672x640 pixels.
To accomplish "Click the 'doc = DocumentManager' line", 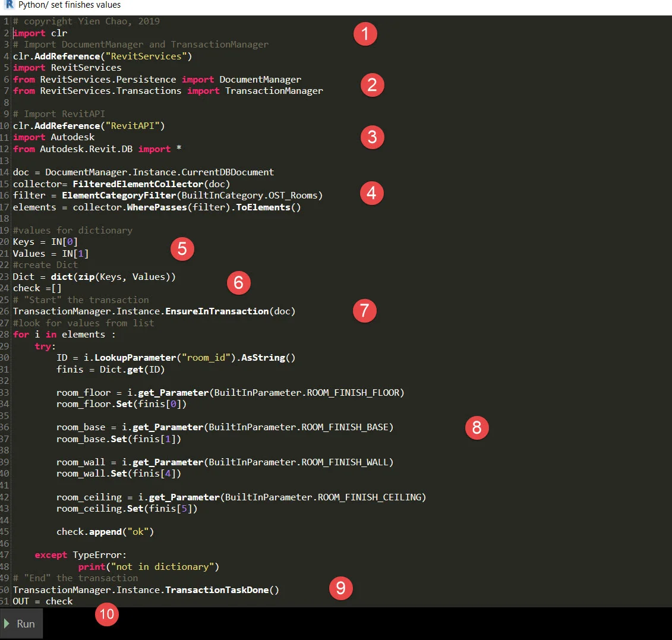I will tap(143, 172).
